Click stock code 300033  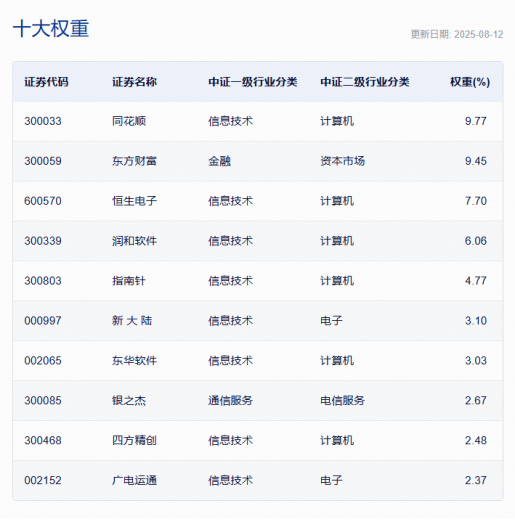[43, 121]
